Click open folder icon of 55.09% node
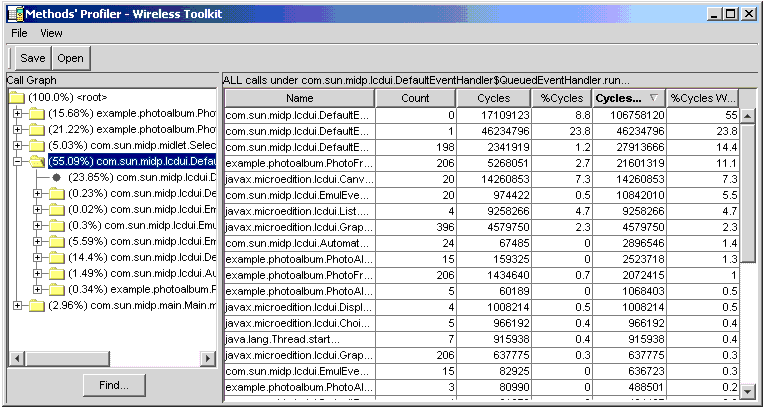Image resolution: width=770 pixels, height=415 pixels. [x=37, y=162]
